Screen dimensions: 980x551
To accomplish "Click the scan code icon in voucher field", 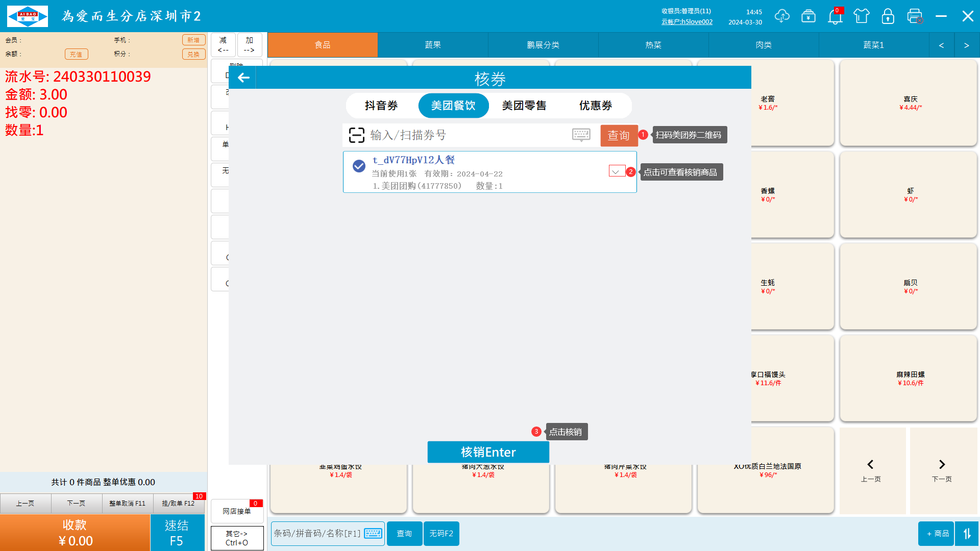I will 357,135.
